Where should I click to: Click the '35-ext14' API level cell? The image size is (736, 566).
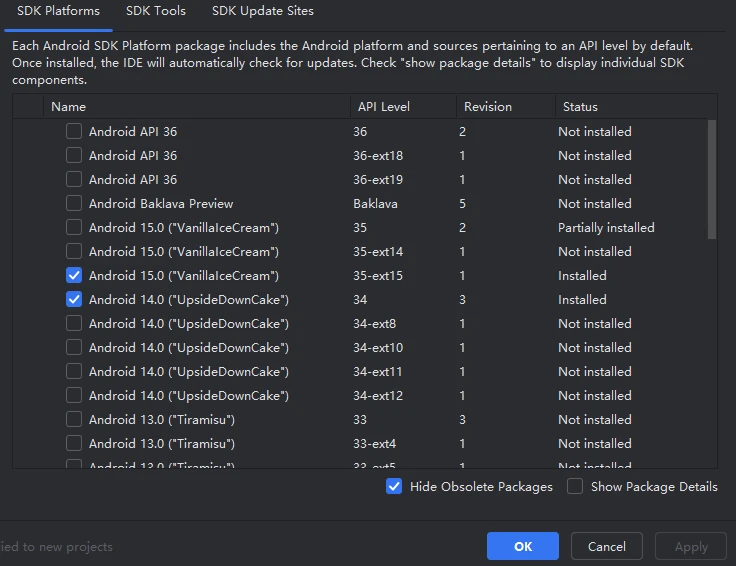[378, 252]
